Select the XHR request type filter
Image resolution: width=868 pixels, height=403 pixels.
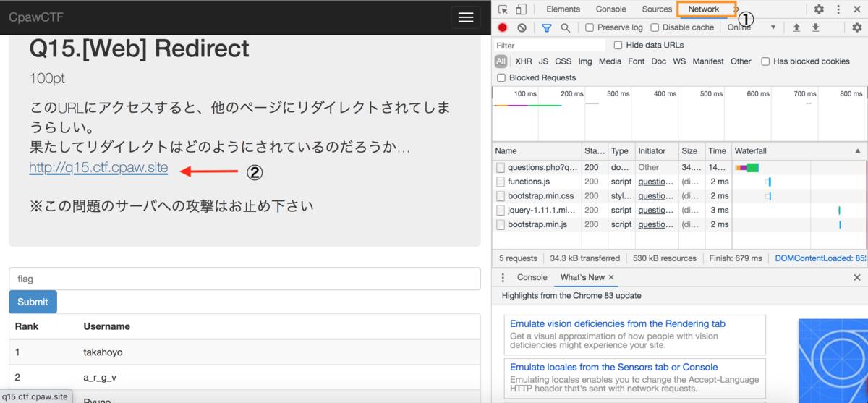pos(524,61)
